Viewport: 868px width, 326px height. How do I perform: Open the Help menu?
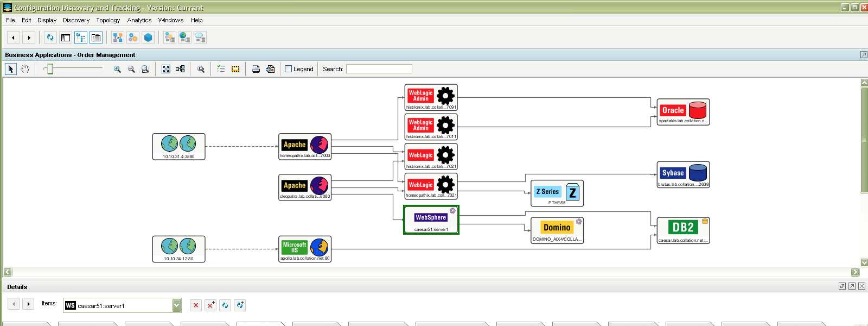click(x=196, y=20)
